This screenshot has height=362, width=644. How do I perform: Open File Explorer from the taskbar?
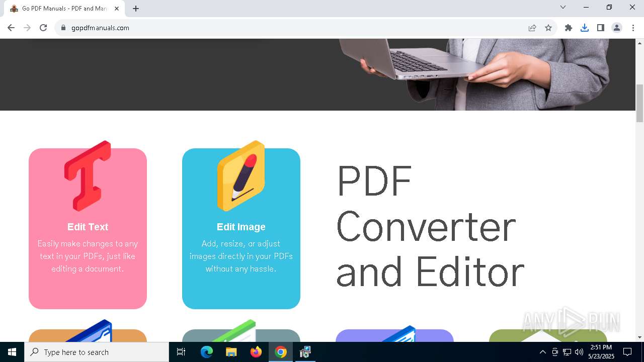(231, 352)
